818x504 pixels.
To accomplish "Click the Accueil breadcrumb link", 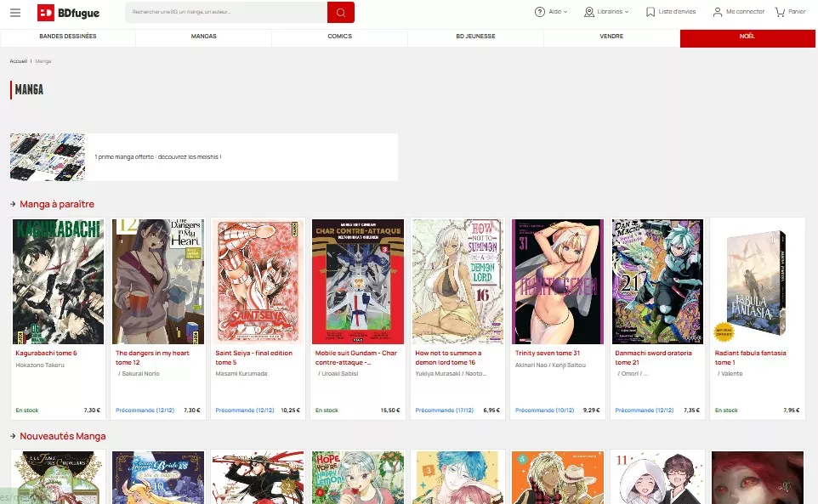I will tap(18, 60).
